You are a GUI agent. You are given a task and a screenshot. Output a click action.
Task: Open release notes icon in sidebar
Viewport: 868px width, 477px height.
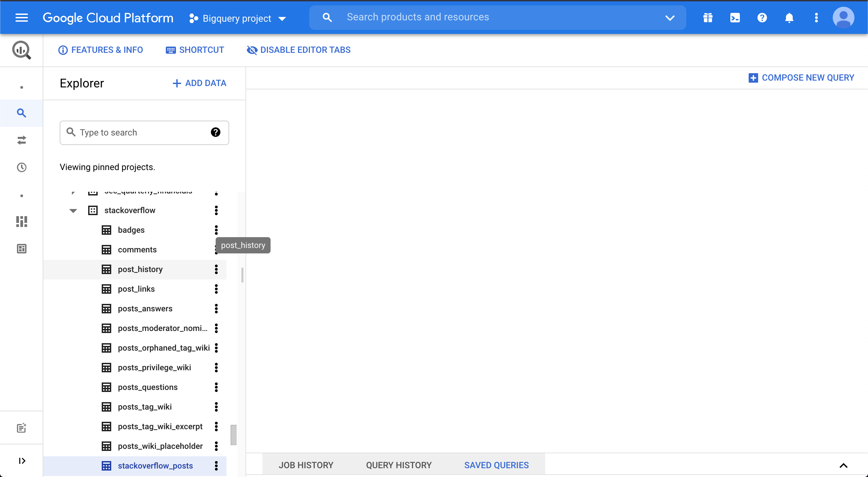[22, 428]
